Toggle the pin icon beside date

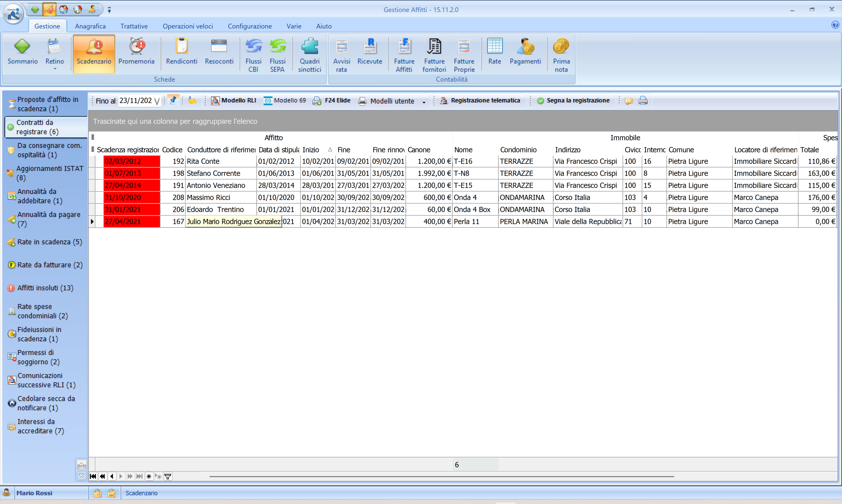(x=173, y=101)
